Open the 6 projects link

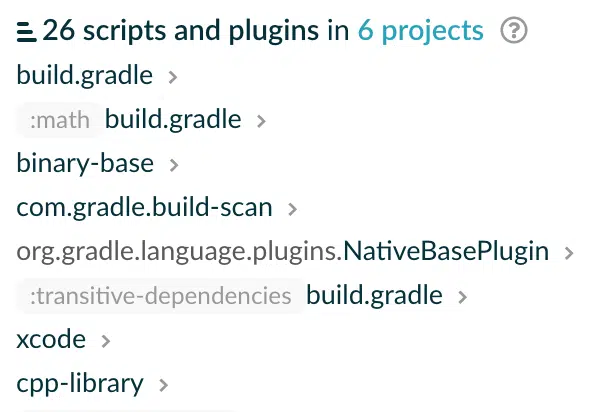pyautogui.click(x=421, y=31)
